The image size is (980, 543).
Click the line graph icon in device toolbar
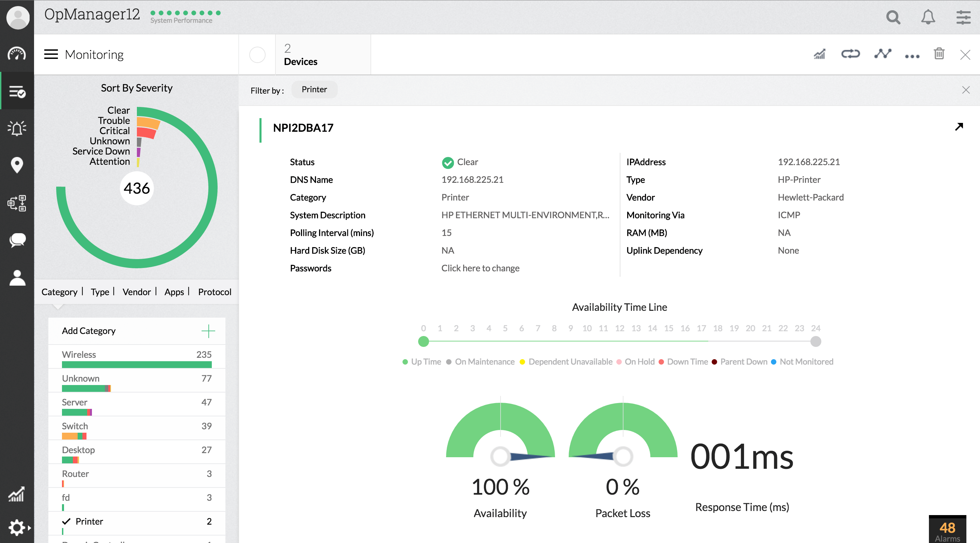882,54
